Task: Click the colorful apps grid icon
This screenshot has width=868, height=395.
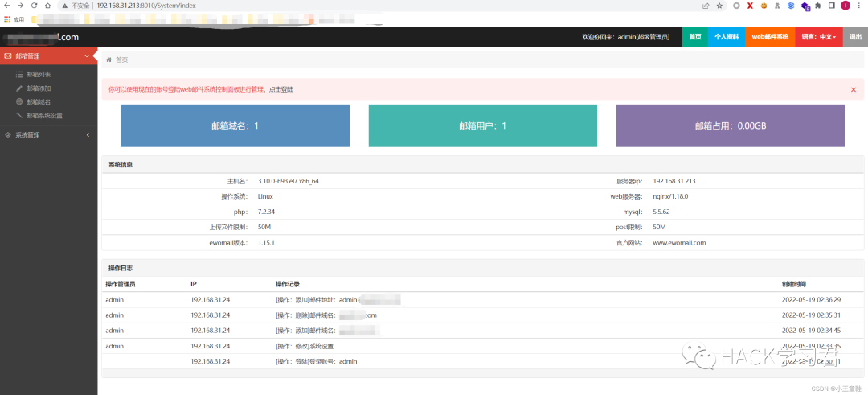Action: pyautogui.click(x=6, y=19)
